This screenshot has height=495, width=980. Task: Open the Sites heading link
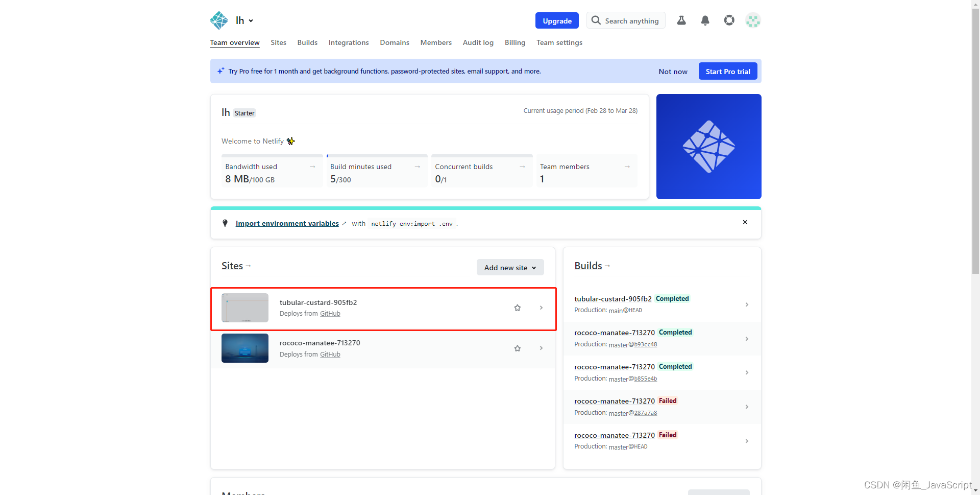tap(232, 266)
